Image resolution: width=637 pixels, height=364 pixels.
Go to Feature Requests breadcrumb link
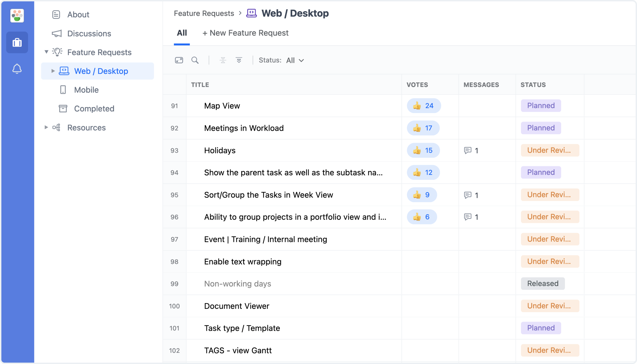[x=204, y=13]
